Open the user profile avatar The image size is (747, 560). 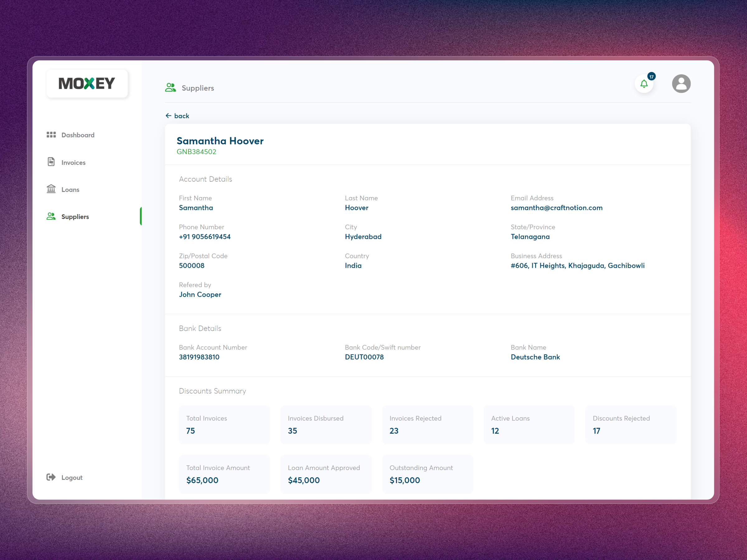[x=681, y=83]
